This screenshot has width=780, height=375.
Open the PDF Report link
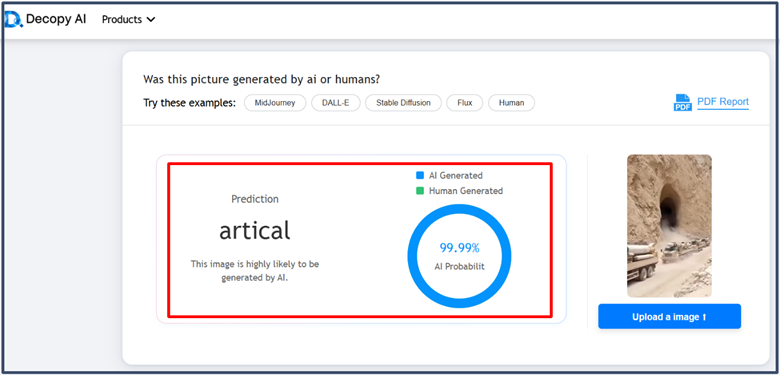pyautogui.click(x=723, y=102)
